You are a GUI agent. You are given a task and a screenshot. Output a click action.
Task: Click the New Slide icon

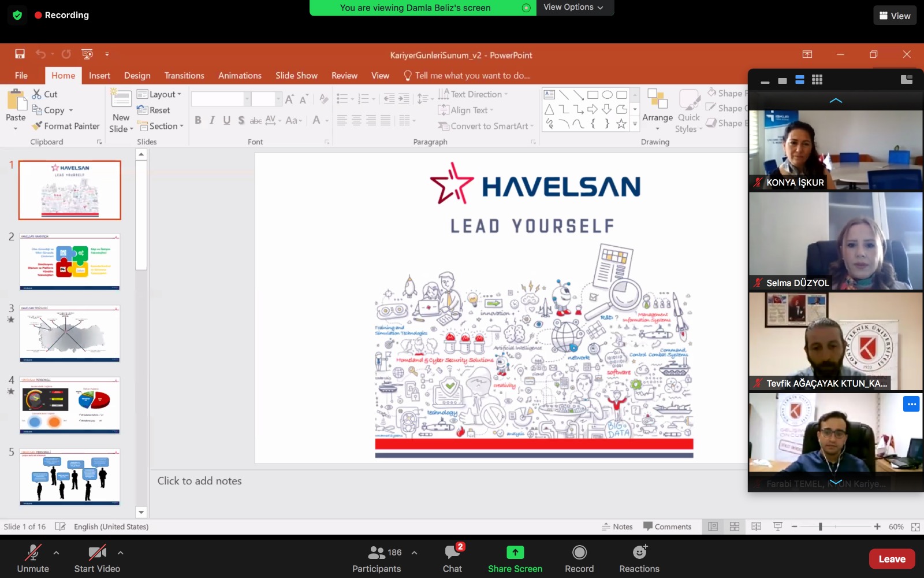(x=121, y=99)
